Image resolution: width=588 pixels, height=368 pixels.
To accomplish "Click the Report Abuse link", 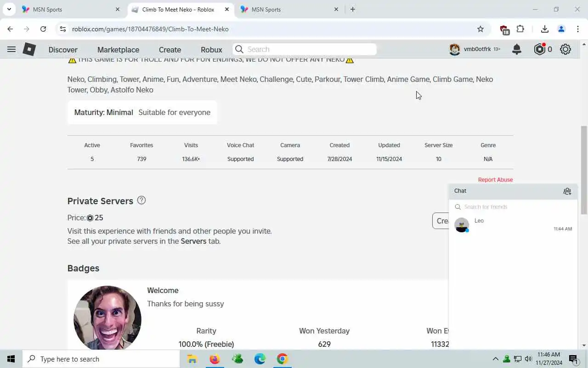I will [x=495, y=179].
